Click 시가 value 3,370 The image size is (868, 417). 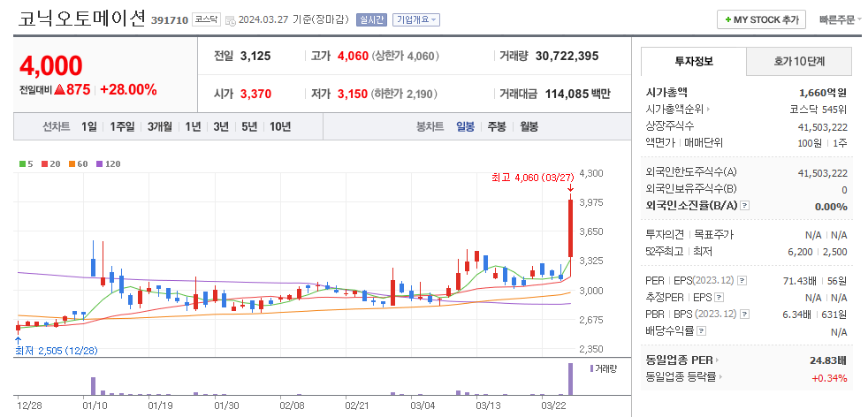[x=255, y=94]
